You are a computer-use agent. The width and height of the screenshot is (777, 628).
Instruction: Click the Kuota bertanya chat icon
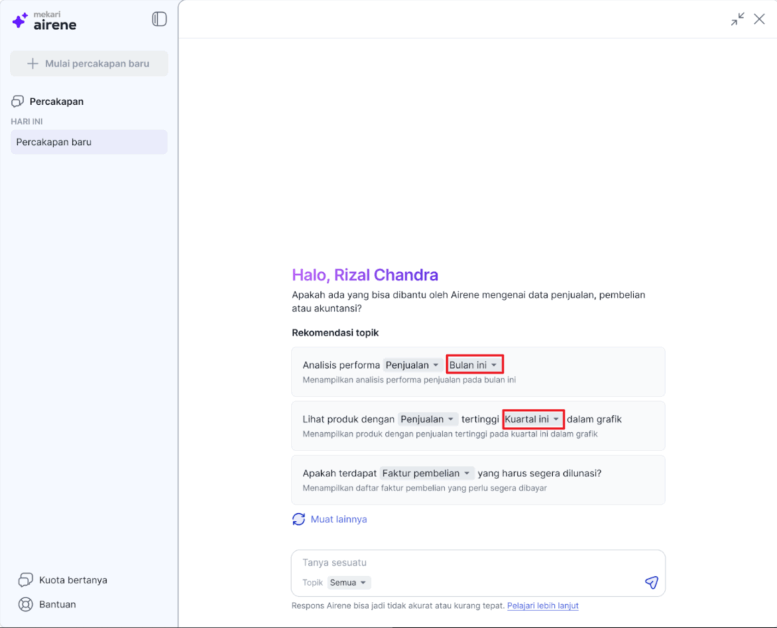(x=25, y=579)
